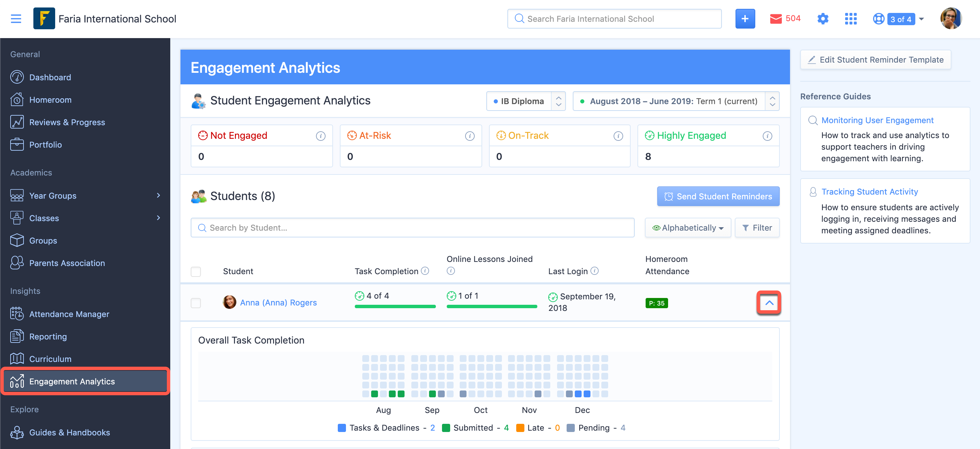Click the Dashboard gauge icon
The width and height of the screenshot is (980, 449).
(x=17, y=77)
